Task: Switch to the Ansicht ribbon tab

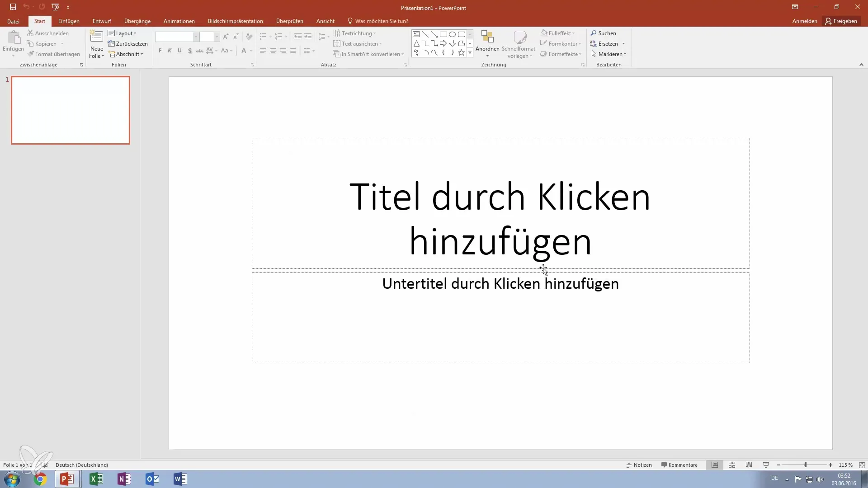Action: [325, 21]
